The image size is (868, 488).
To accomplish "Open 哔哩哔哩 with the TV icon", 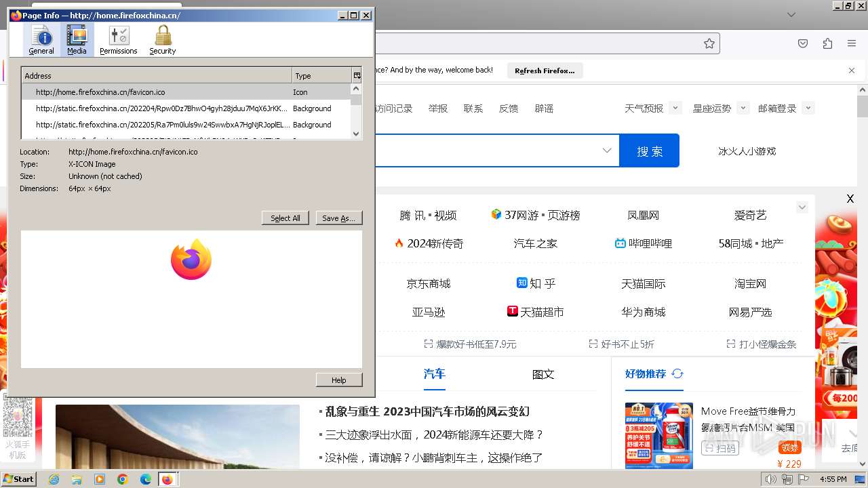I will point(644,243).
